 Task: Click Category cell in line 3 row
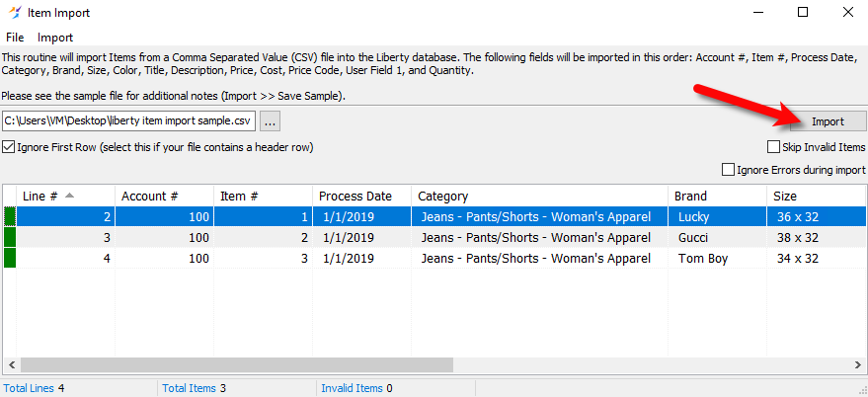click(540, 238)
